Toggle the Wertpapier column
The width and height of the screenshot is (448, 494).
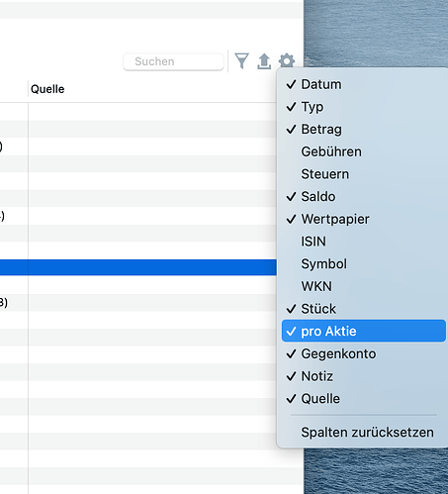(x=364, y=219)
